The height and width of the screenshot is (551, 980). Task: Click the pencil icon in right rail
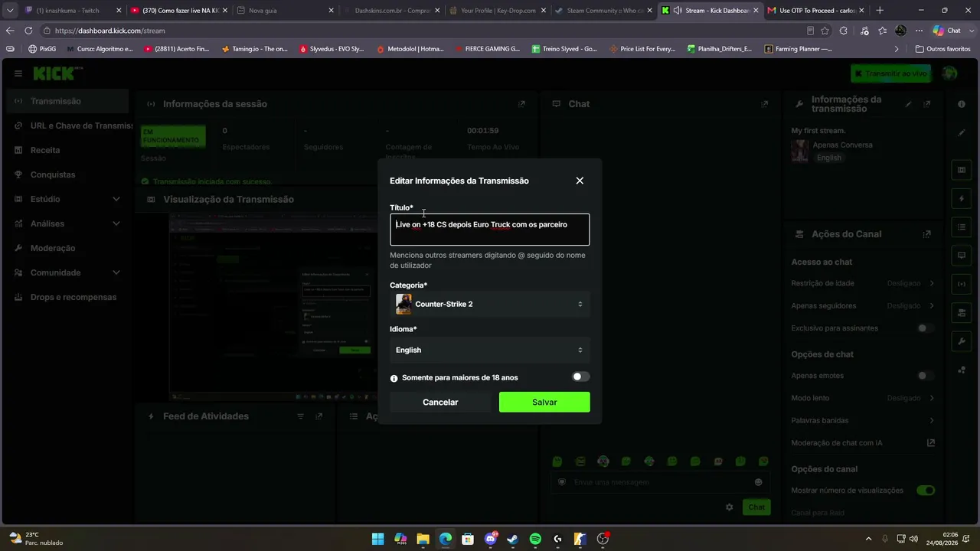962,132
